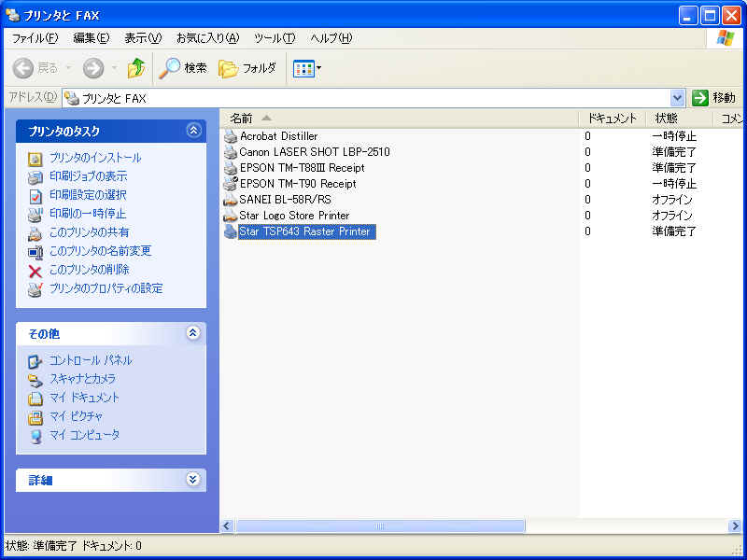Select the Canon LASER SHOT LBP-2510 printer icon
This screenshot has width=747, height=560.
[231, 152]
